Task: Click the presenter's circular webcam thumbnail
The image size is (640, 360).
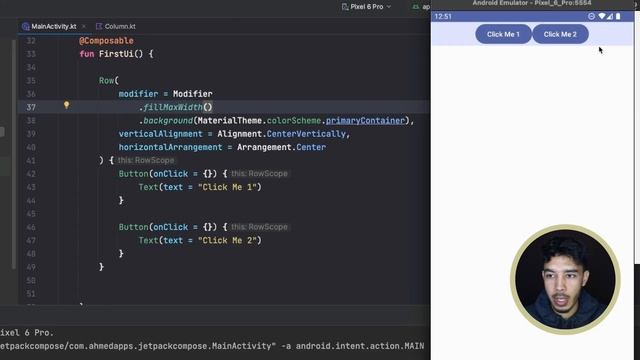Action: coord(565,279)
